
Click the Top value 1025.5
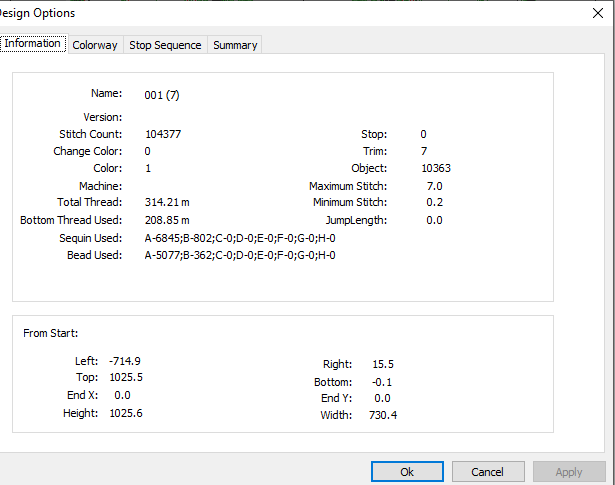[x=126, y=377]
